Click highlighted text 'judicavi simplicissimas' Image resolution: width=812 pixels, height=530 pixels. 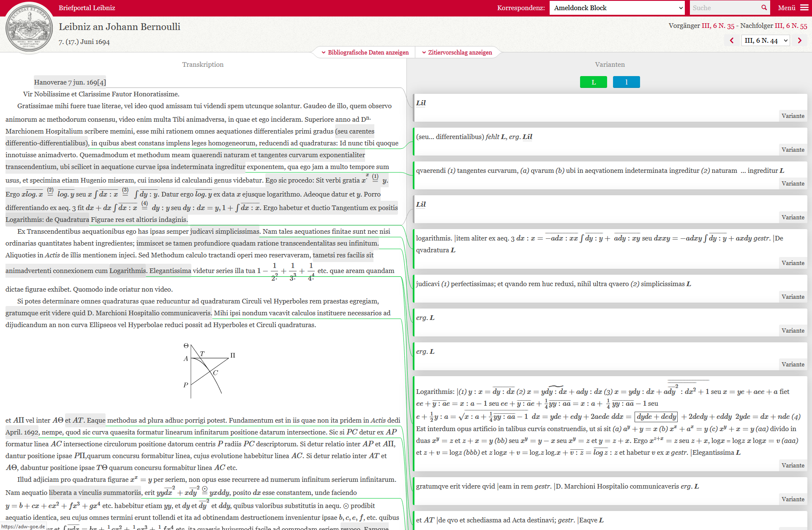[x=225, y=232]
